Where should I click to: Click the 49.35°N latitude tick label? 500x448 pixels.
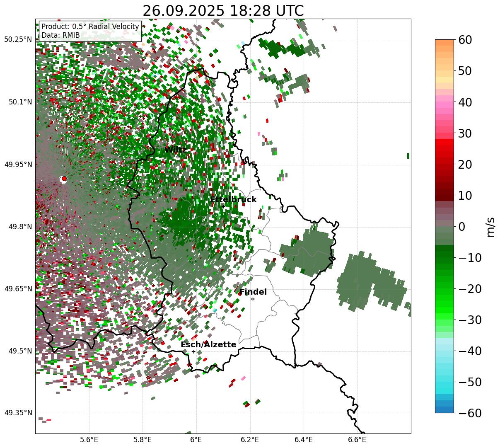click(x=18, y=413)
